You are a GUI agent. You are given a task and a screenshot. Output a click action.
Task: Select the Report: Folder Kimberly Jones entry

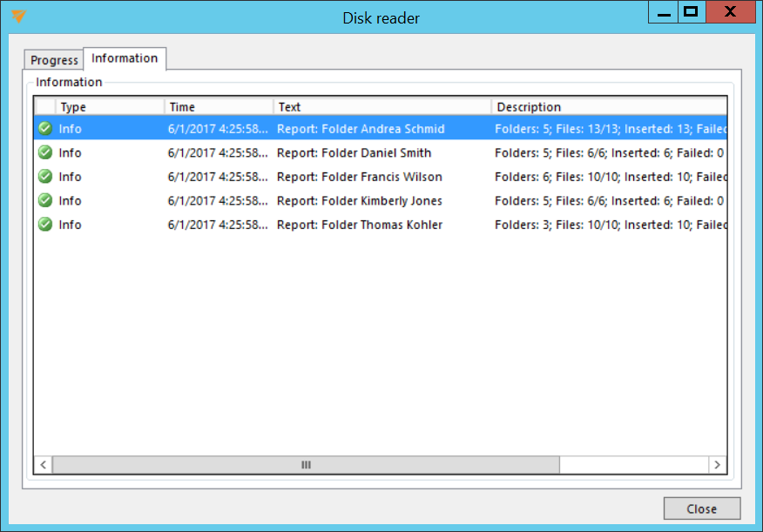pyautogui.click(x=359, y=201)
